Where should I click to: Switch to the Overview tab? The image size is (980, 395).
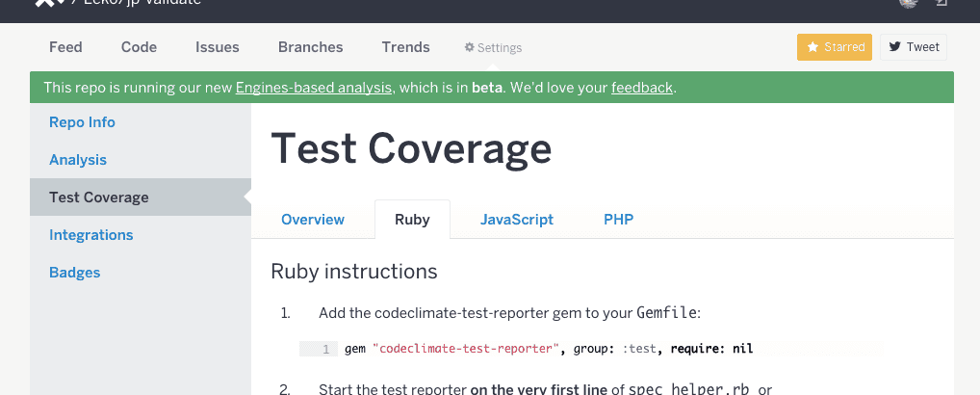313,220
